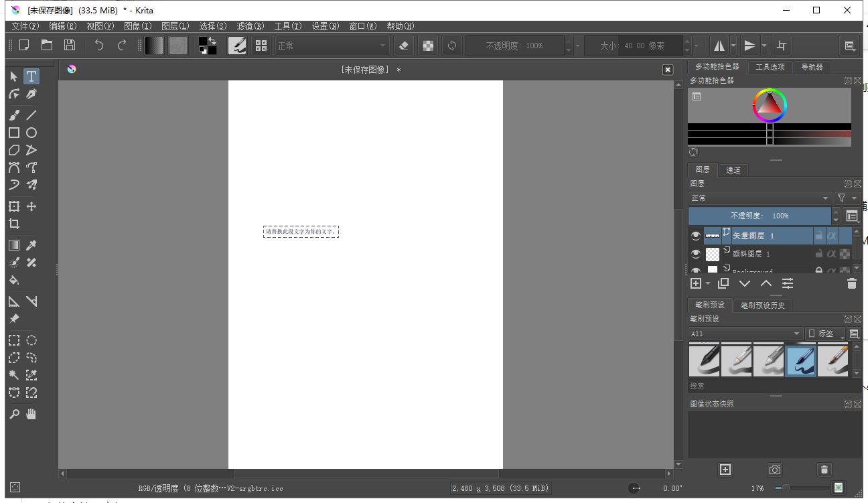
Task: Expand vertical mirror options arrow
Action: point(764,46)
